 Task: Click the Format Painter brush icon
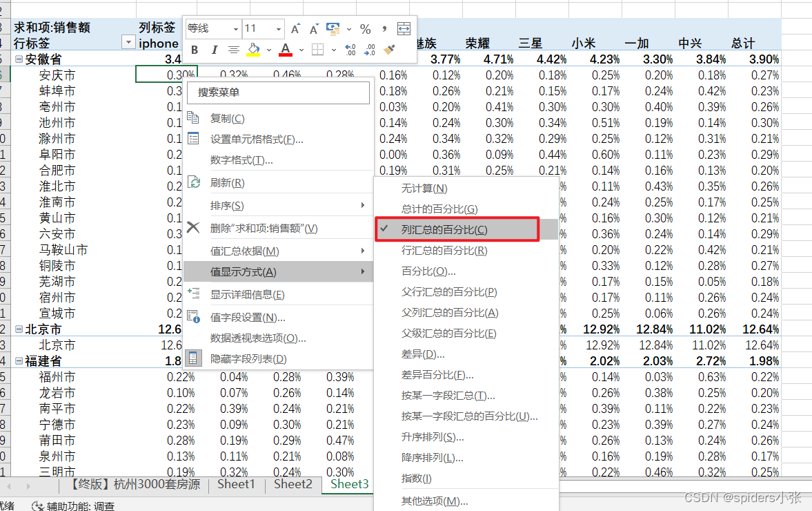(389, 49)
